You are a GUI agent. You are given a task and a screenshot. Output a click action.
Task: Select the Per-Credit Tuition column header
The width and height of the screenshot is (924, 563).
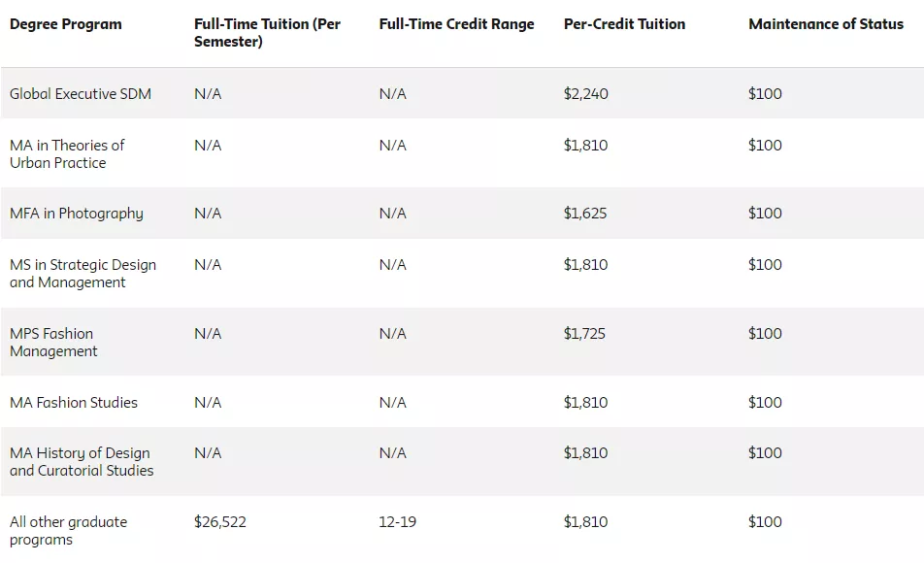(x=624, y=24)
